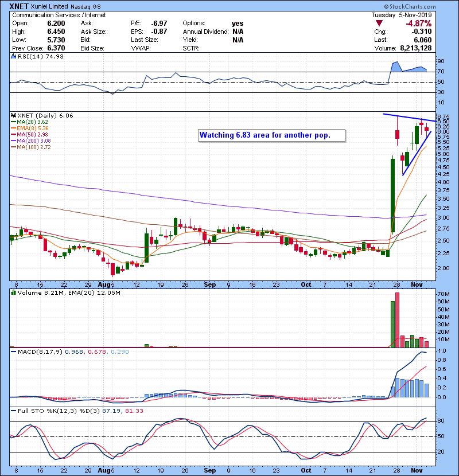Screen dimensions: 459x476
Task: Click the Aug month label on time axis
Action: point(109,284)
